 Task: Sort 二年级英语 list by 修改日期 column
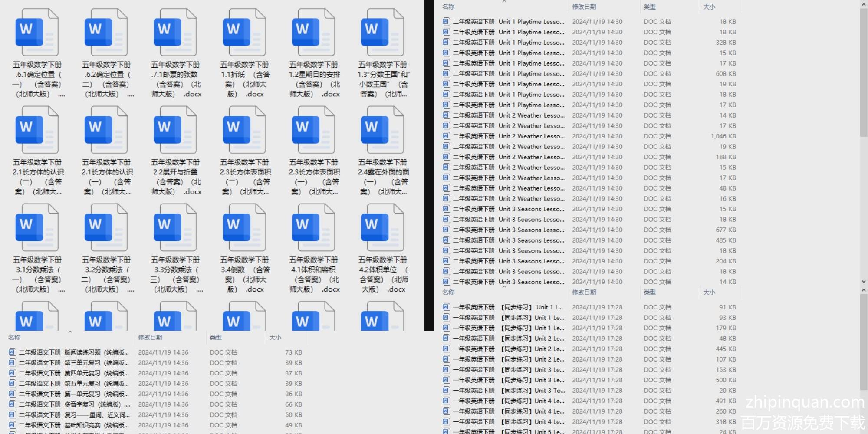(584, 7)
